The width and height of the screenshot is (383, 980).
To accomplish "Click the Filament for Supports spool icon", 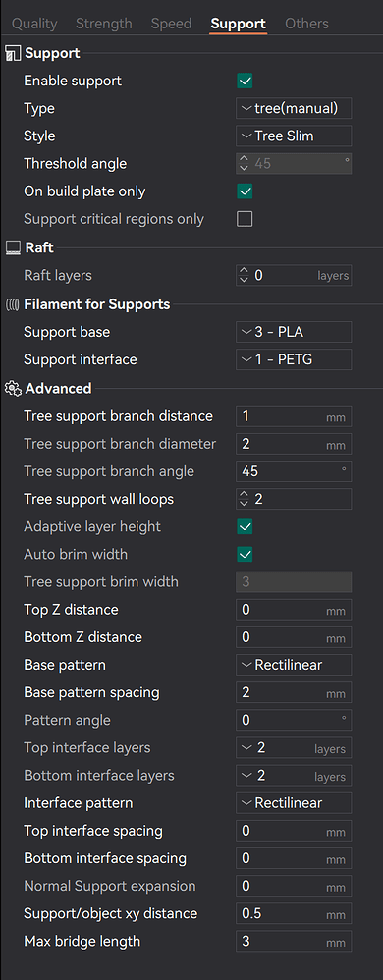I will coord(13,305).
